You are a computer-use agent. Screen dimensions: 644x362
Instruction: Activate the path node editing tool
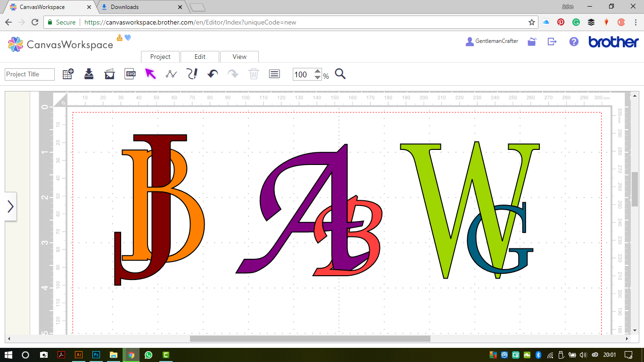click(171, 74)
